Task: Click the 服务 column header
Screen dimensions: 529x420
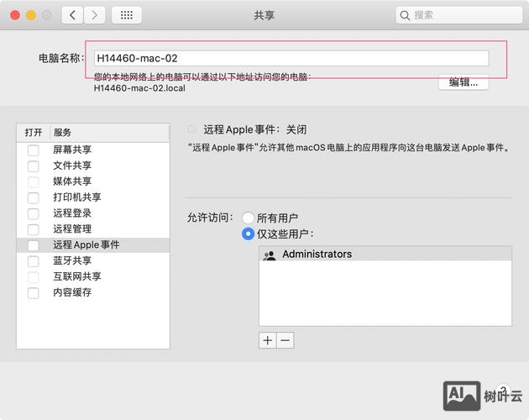Action: tap(110, 133)
